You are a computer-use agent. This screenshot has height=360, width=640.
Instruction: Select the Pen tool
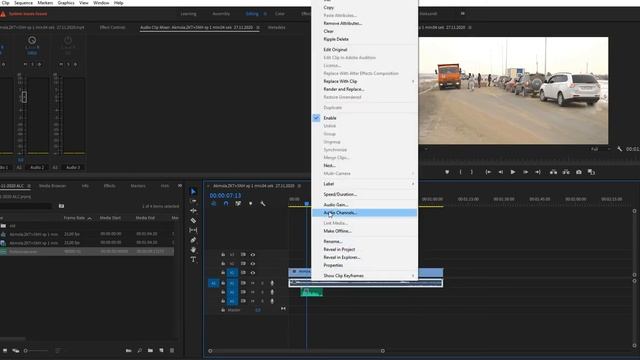click(193, 240)
